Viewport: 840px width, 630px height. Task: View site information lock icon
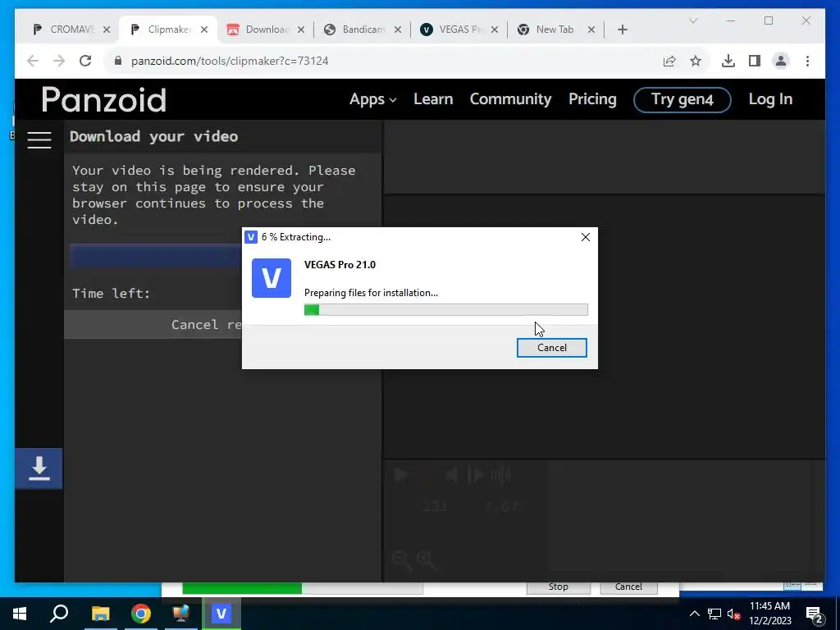pos(118,61)
